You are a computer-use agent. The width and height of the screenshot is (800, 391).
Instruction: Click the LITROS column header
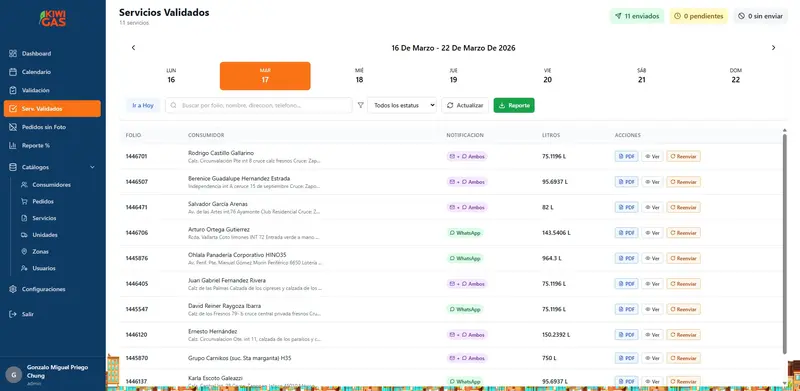[x=551, y=135]
